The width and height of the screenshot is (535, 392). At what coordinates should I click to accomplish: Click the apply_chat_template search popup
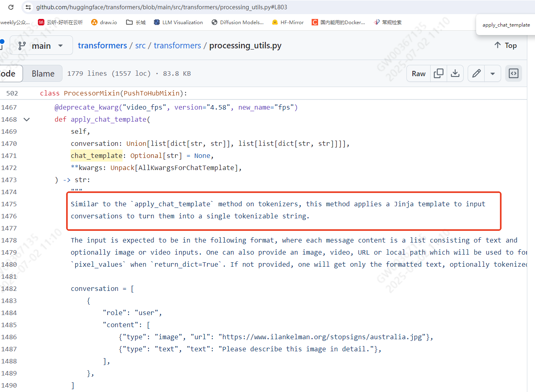click(x=506, y=25)
